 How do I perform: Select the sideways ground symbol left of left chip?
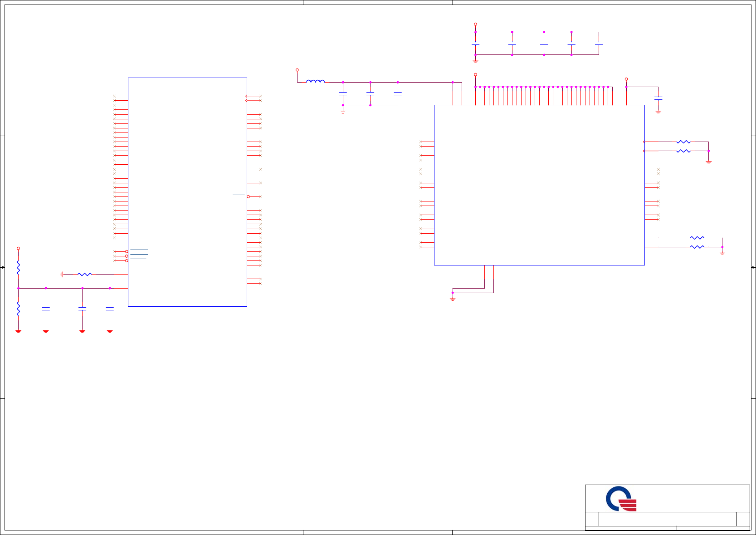(62, 274)
